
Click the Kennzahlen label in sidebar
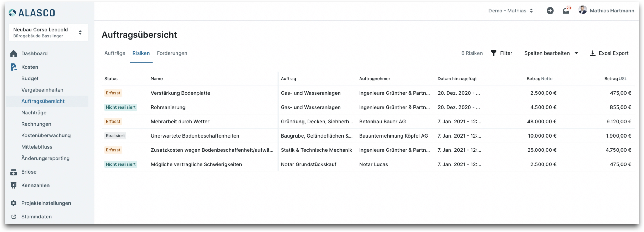point(35,185)
